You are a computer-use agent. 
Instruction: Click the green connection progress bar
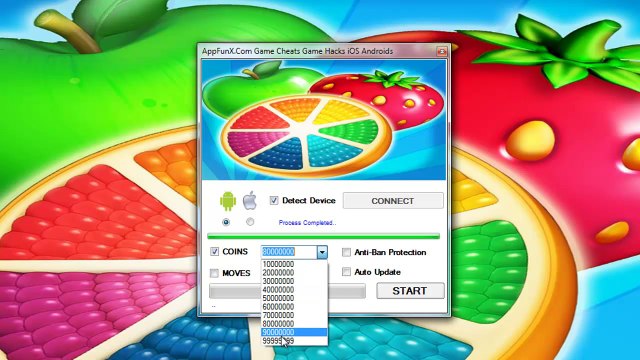click(323, 236)
